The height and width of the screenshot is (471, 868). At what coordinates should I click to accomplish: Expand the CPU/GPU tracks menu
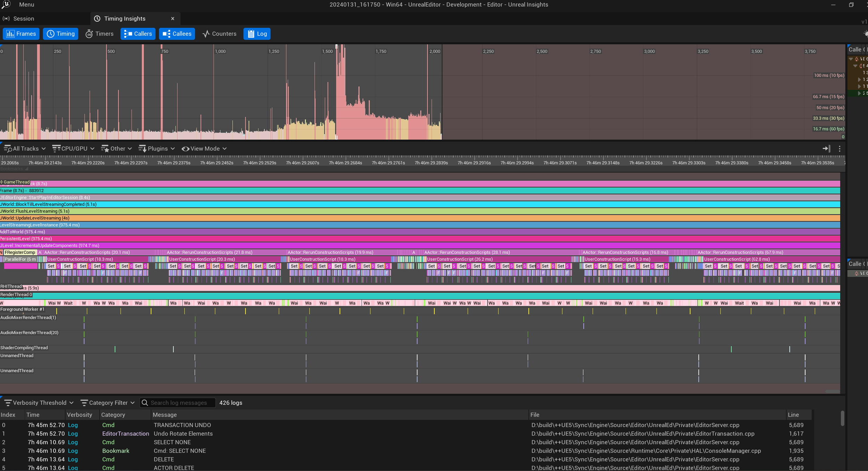(73, 148)
